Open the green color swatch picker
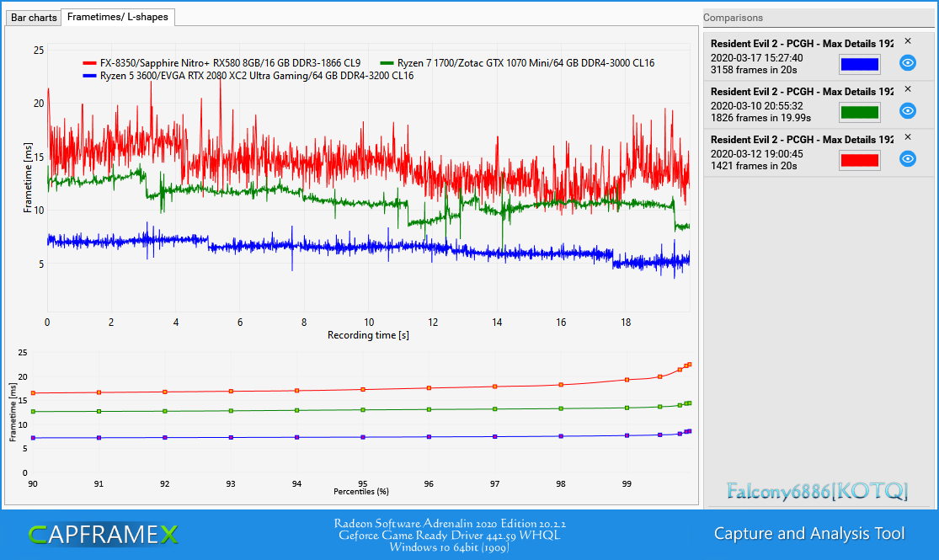This screenshot has height=560, width=939. (x=859, y=112)
